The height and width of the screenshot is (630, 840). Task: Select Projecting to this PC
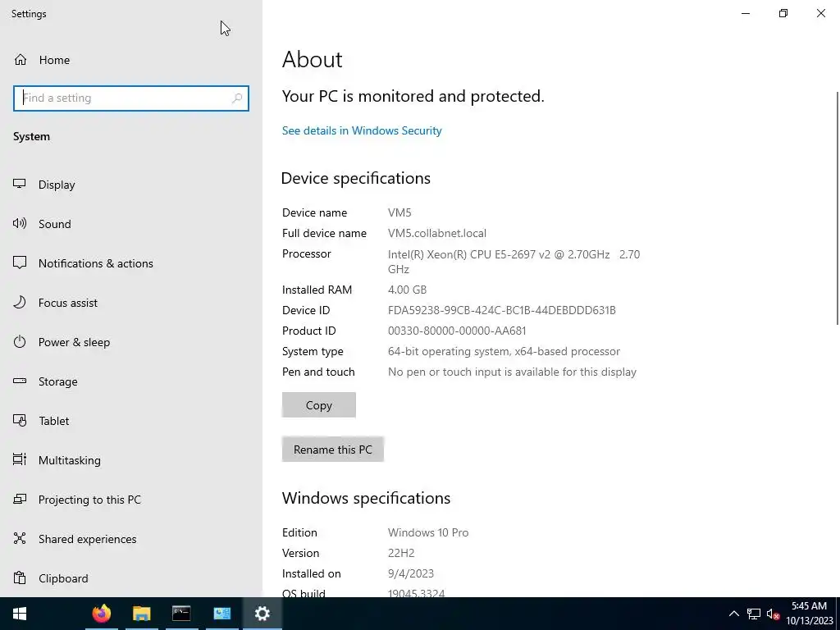(131, 500)
